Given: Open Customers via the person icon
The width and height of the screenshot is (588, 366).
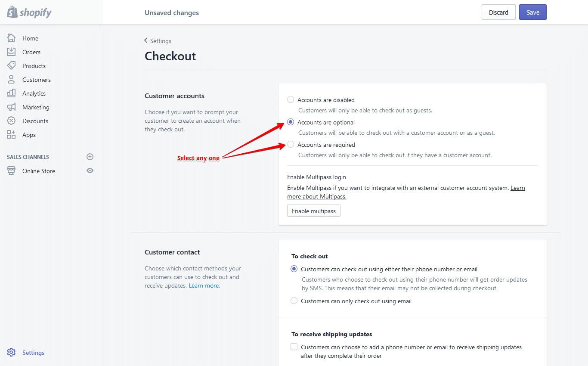Looking at the screenshot, I should click(11, 80).
